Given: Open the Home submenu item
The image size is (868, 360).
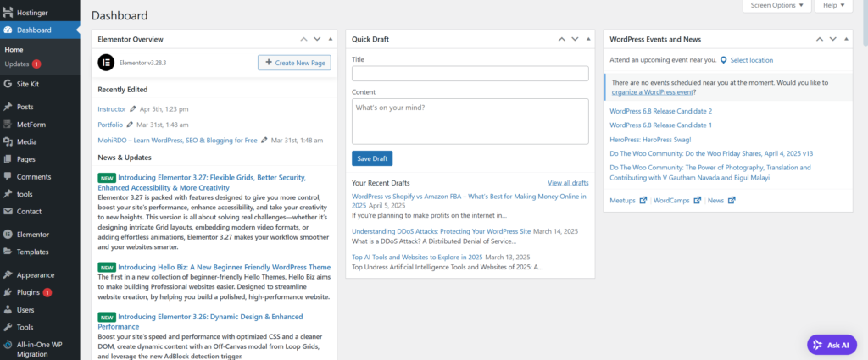Looking at the screenshot, I should click(x=14, y=50).
